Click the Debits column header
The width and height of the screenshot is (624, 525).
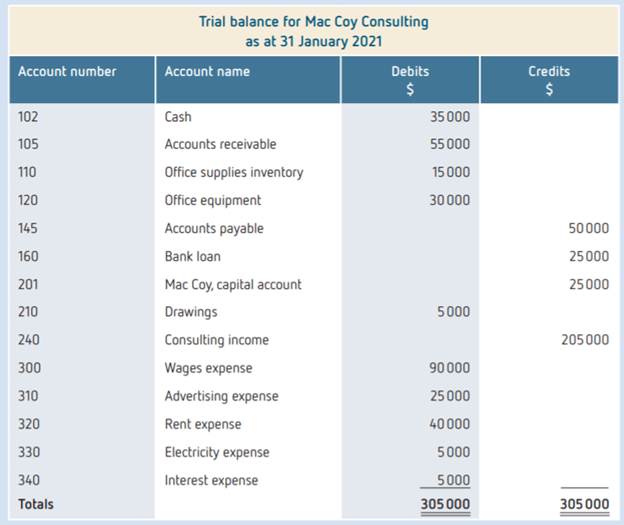click(410, 80)
